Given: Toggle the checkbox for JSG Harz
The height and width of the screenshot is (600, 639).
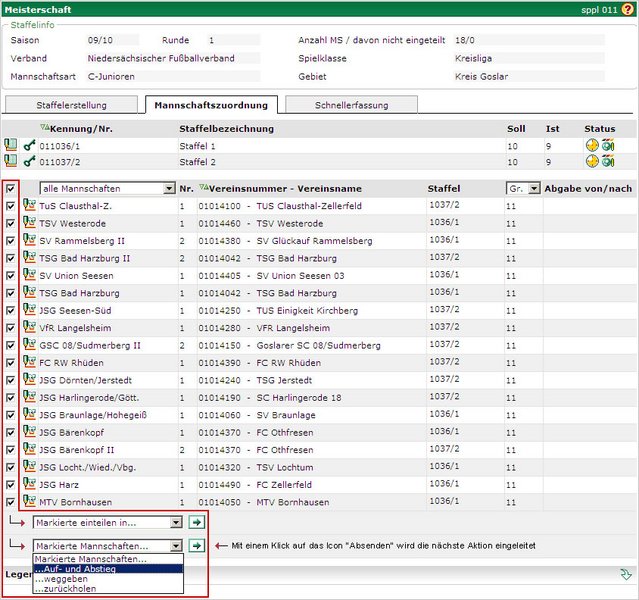Looking at the screenshot, I should coord(11,485).
